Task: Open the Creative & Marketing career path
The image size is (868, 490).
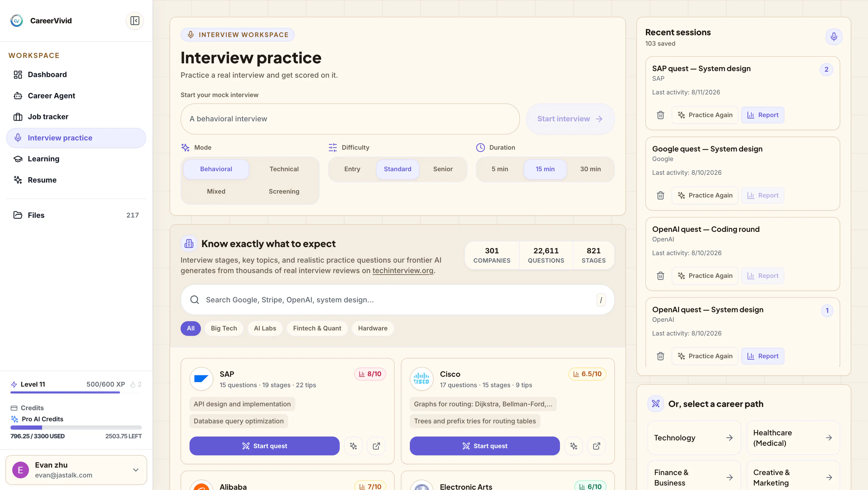Action: click(793, 477)
